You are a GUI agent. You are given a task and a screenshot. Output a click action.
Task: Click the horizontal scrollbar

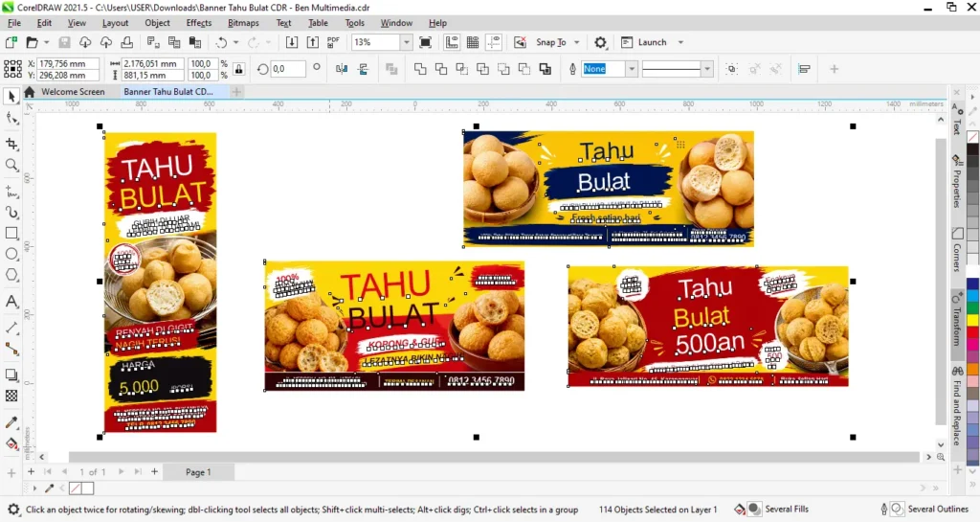494,457
